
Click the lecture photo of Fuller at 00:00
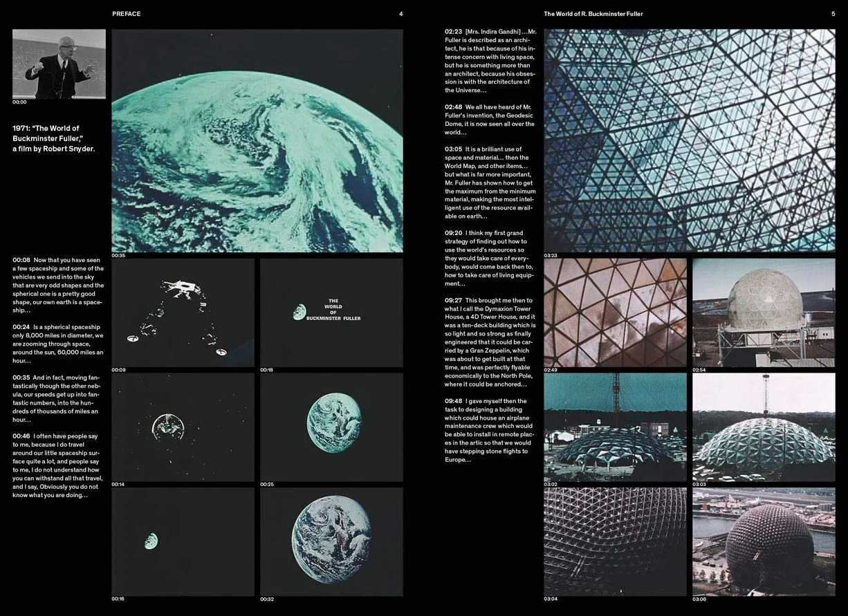[59, 64]
